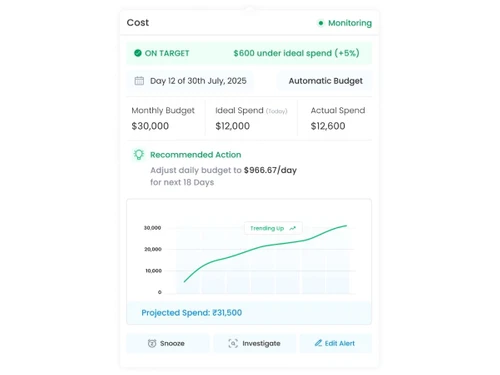This screenshot has height=375, width=500.
Task: Click the investigate scan icon
Action: (233, 343)
